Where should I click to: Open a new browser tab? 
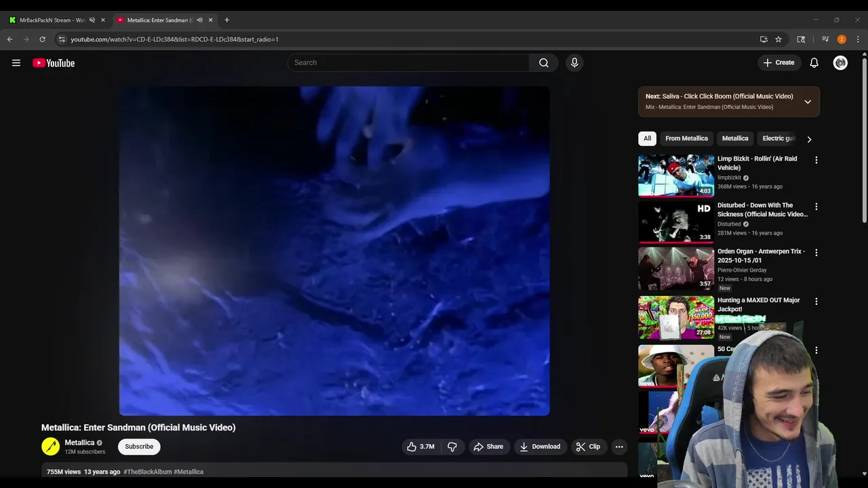(x=226, y=20)
